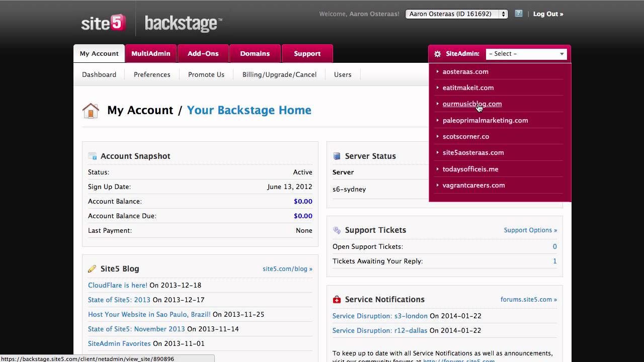This screenshot has width=644, height=362.
Task: Click the Log Out link
Action: (x=548, y=14)
